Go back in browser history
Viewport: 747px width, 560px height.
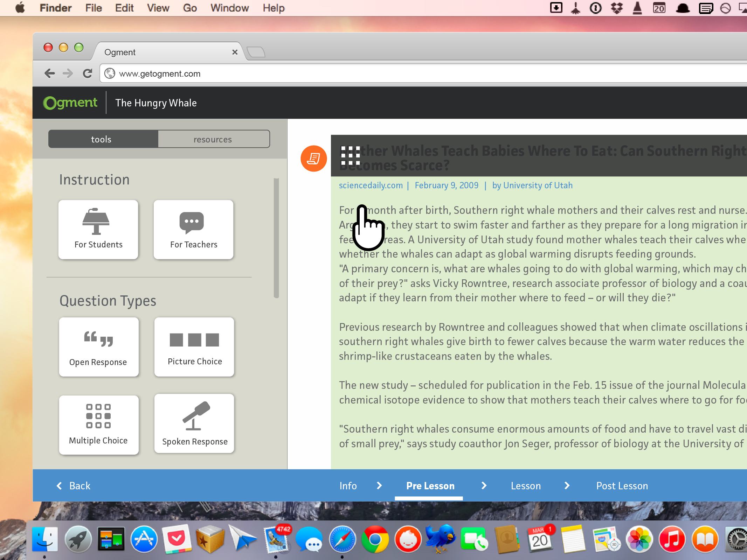(x=50, y=73)
